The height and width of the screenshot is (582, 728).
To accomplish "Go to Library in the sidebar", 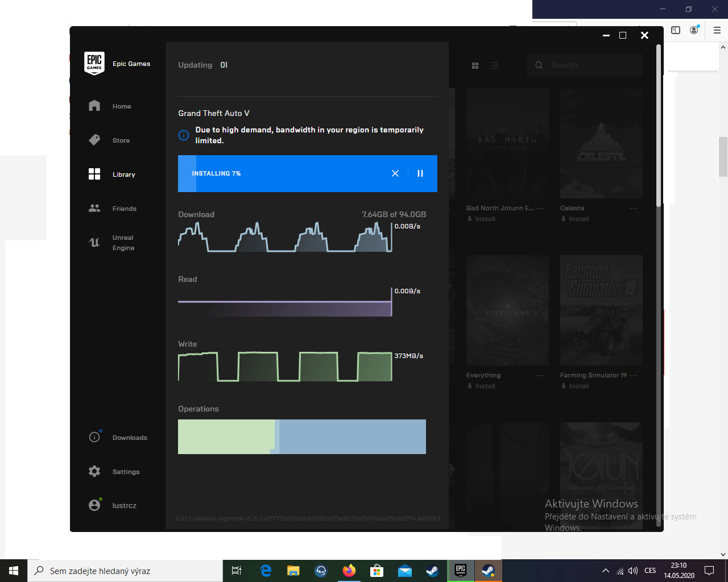I will click(112, 174).
